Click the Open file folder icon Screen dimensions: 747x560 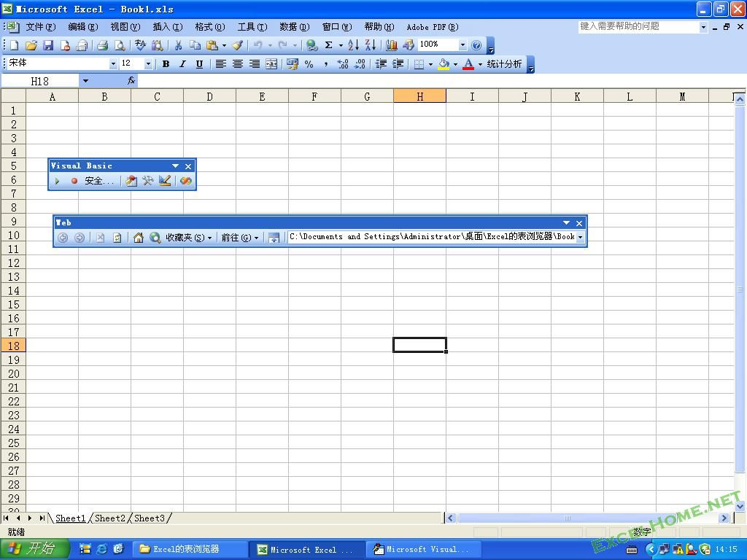tap(31, 45)
